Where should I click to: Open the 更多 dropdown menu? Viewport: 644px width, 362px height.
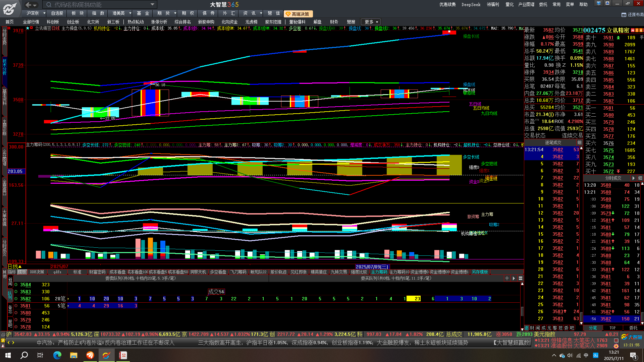tap(371, 22)
